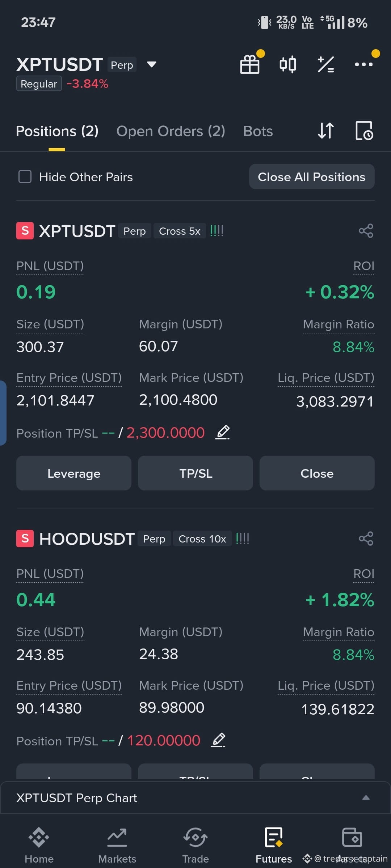Open the Regular mode selector
Image resolution: width=391 pixels, height=868 pixels.
point(39,84)
